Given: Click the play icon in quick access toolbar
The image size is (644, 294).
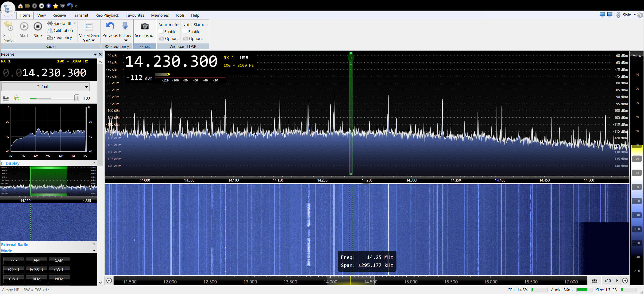Looking at the screenshot, I should tap(35, 6).
